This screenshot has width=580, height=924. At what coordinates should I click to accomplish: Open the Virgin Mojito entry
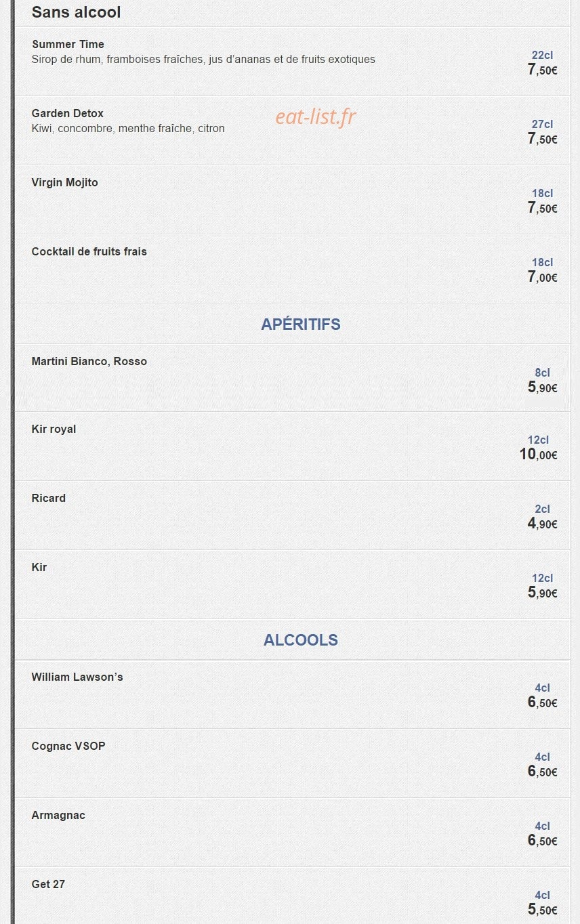click(x=293, y=200)
